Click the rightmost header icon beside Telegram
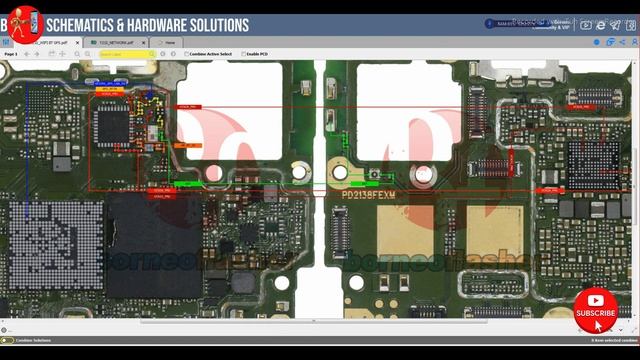Viewport: 640px width, 360px height. (x=631, y=25)
